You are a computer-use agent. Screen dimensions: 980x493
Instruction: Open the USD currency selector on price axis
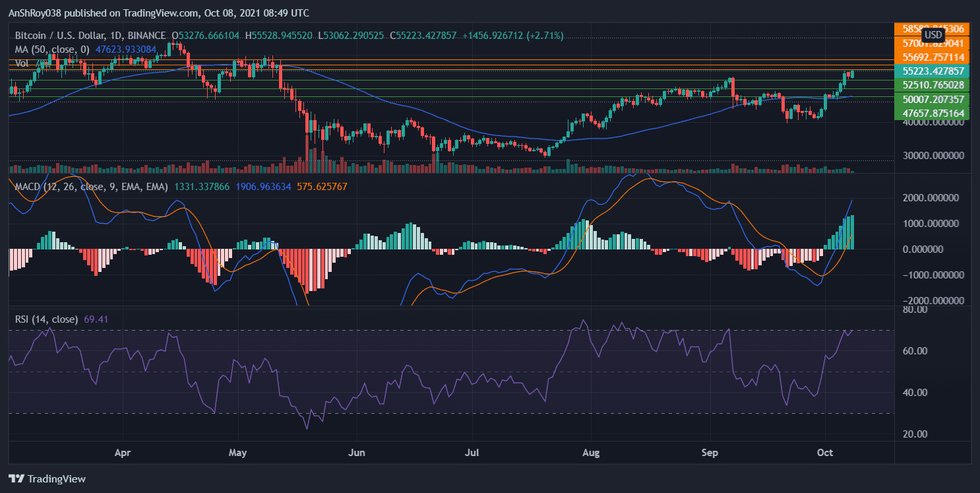pos(933,35)
